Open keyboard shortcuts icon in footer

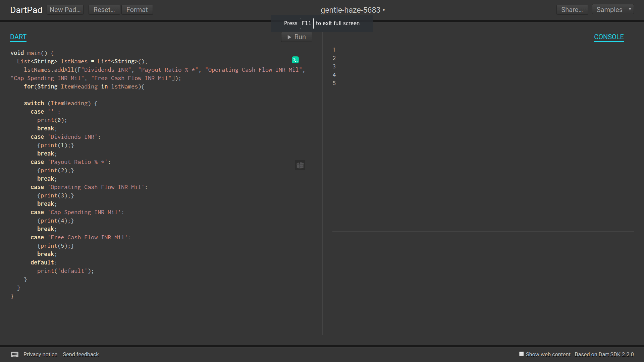[14, 354]
